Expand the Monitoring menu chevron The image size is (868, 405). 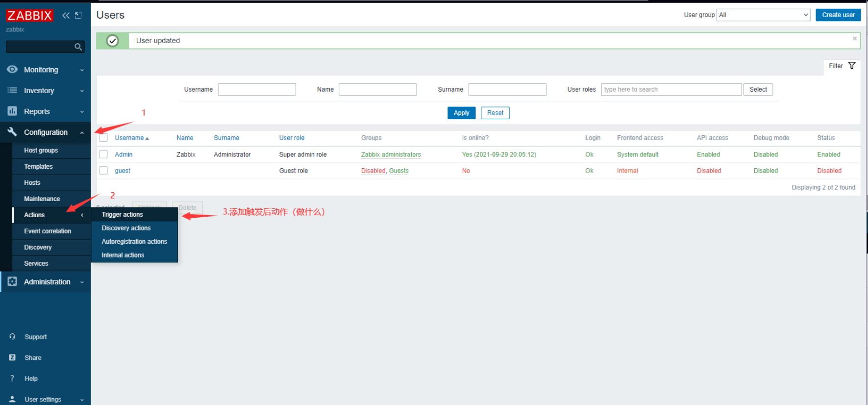click(82, 70)
